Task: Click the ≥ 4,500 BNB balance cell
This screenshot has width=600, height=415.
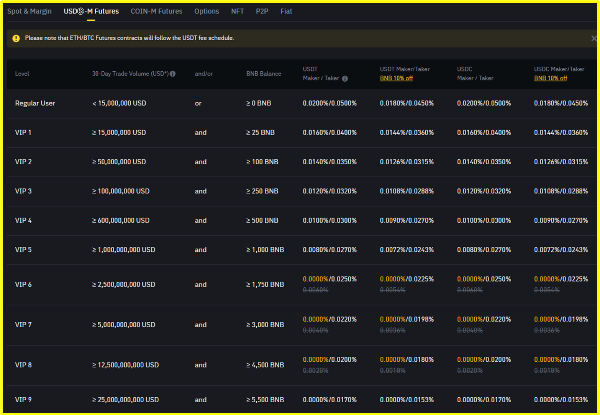Action: click(x=265, y=365)
